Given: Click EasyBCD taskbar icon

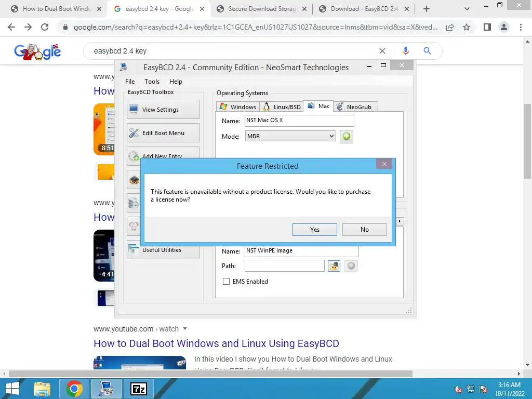Looking at the screenshot, I should [107, 389].
